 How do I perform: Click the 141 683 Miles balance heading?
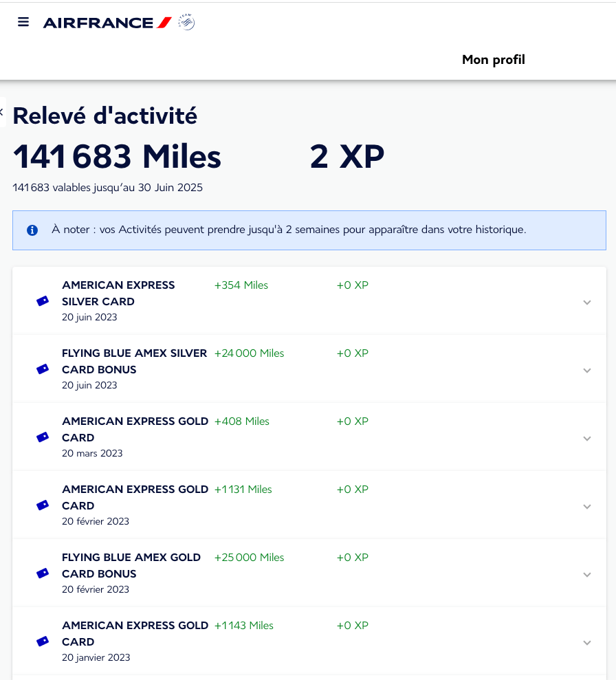(117, 157)
